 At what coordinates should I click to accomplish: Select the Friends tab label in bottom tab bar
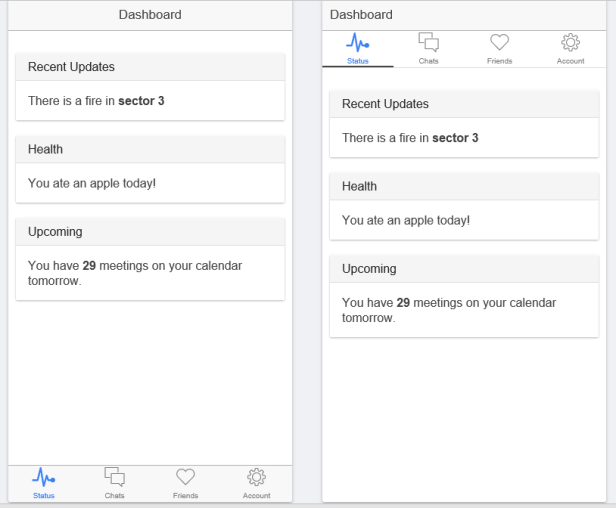185,495
